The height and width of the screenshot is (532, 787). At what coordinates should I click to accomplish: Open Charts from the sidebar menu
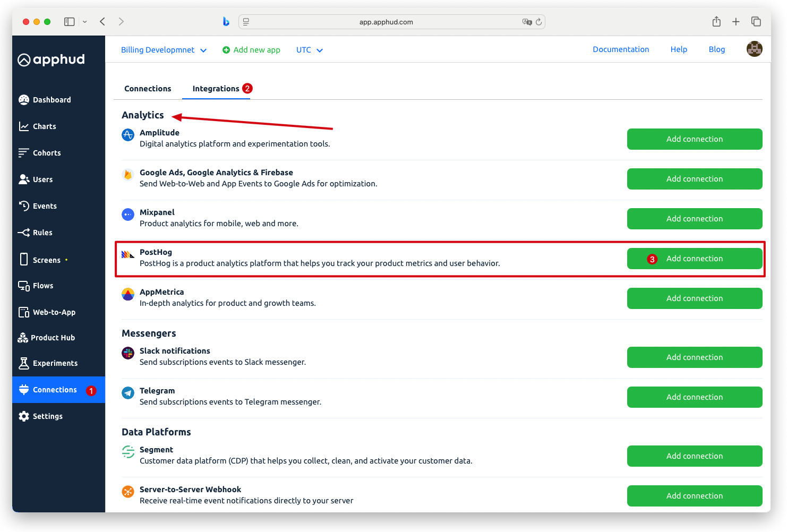[x=45, y=126]
